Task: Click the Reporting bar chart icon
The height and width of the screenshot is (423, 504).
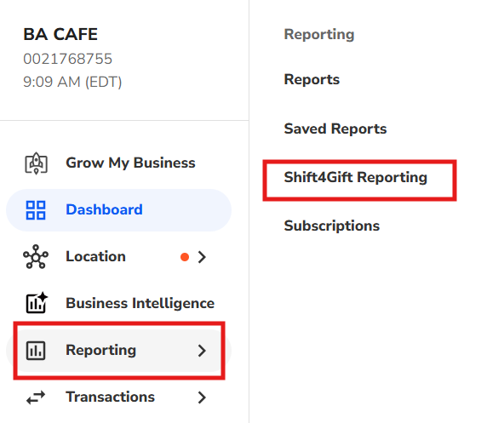Action: coord(36,351)
